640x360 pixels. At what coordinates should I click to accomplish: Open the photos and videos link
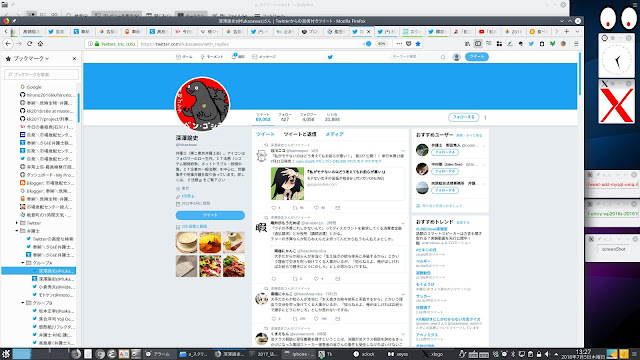(194, 227)
